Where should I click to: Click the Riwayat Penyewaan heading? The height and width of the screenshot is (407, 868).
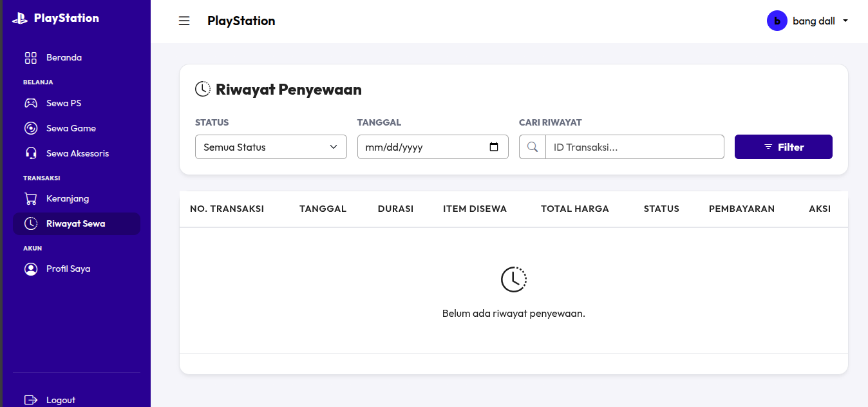[288, 90]
